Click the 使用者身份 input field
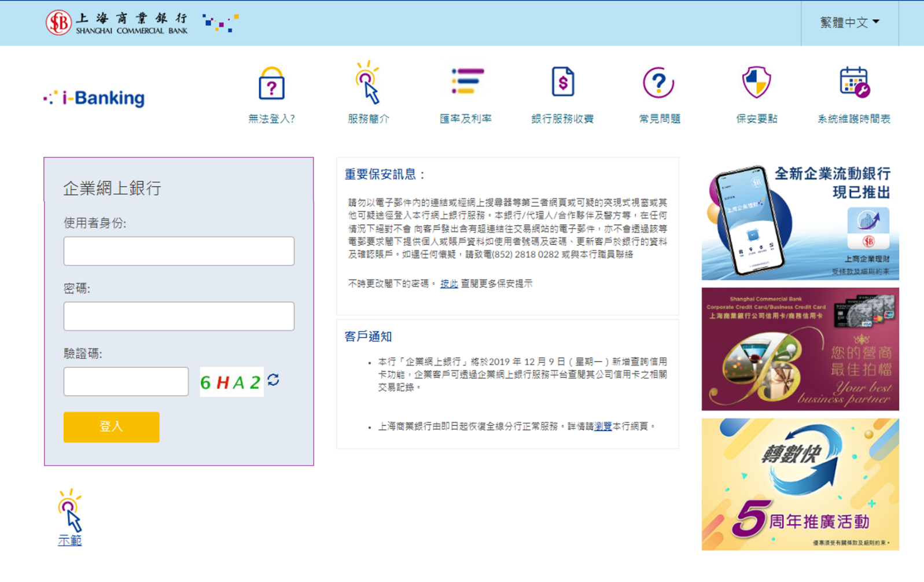 click(179, 251)
